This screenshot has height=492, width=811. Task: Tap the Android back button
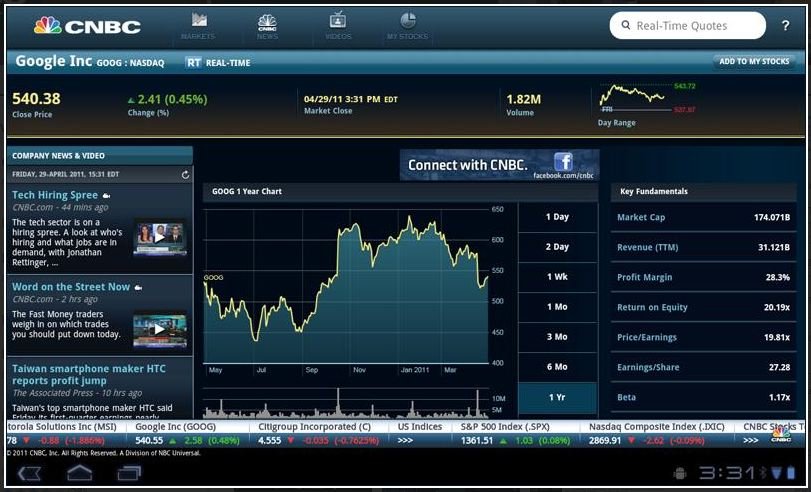[29, 473]
